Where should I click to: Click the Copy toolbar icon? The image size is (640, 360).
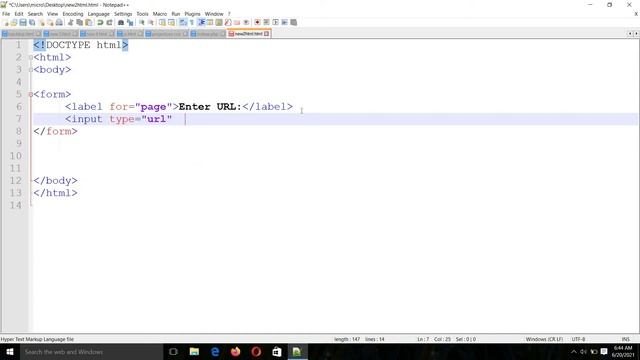point(79,22)
